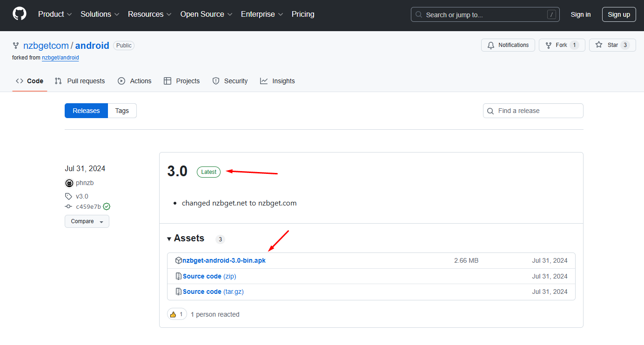
Task: Open the Insights tab
Action: click(x=277, y=81)
